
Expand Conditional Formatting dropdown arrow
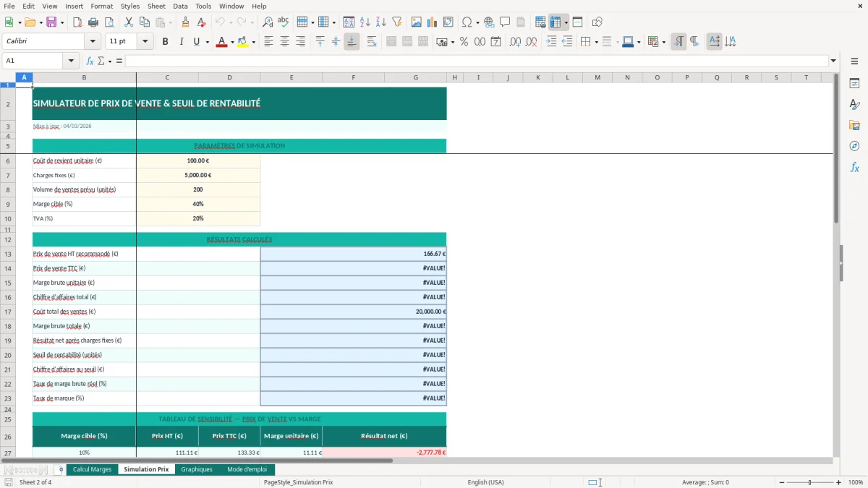pos(663,42)
